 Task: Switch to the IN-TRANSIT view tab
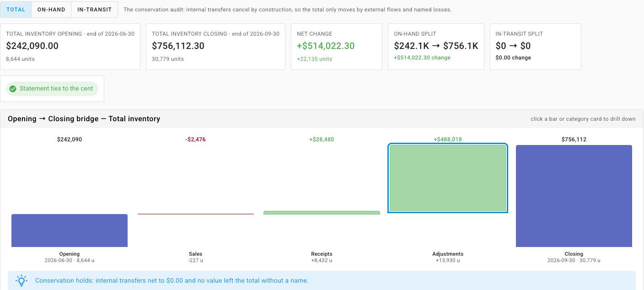95,10
